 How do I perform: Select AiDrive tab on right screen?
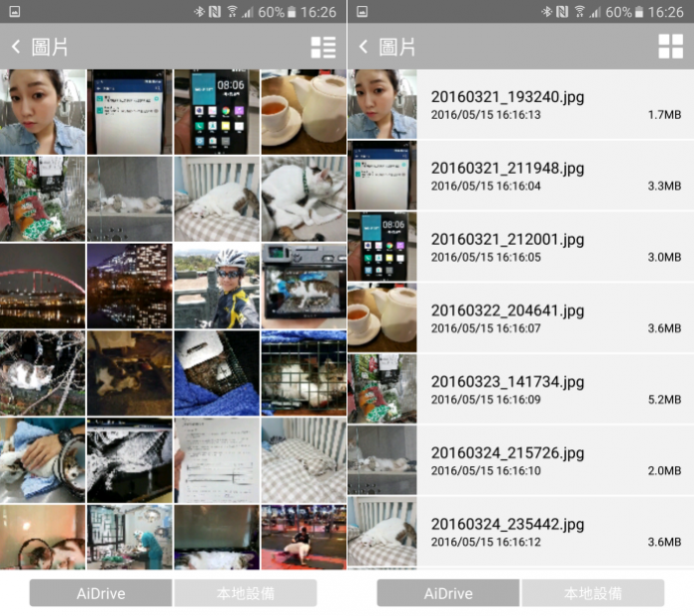[x=448, y=593]
